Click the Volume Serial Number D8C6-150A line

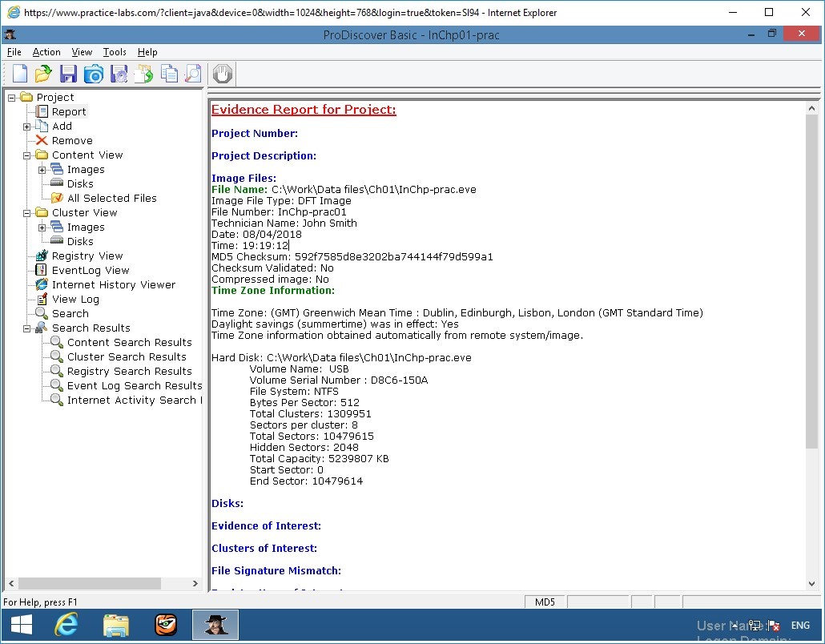339,380
